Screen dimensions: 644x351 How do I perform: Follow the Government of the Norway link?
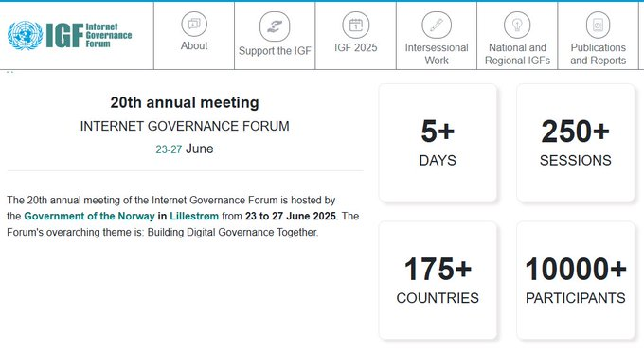pyautogui.click(x=89, y=216)
